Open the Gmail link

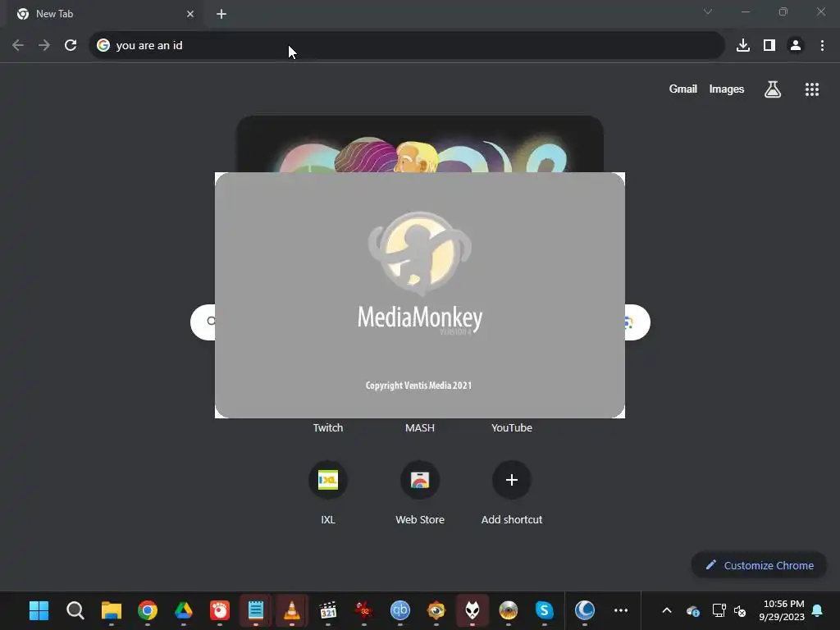coord(683,89)
